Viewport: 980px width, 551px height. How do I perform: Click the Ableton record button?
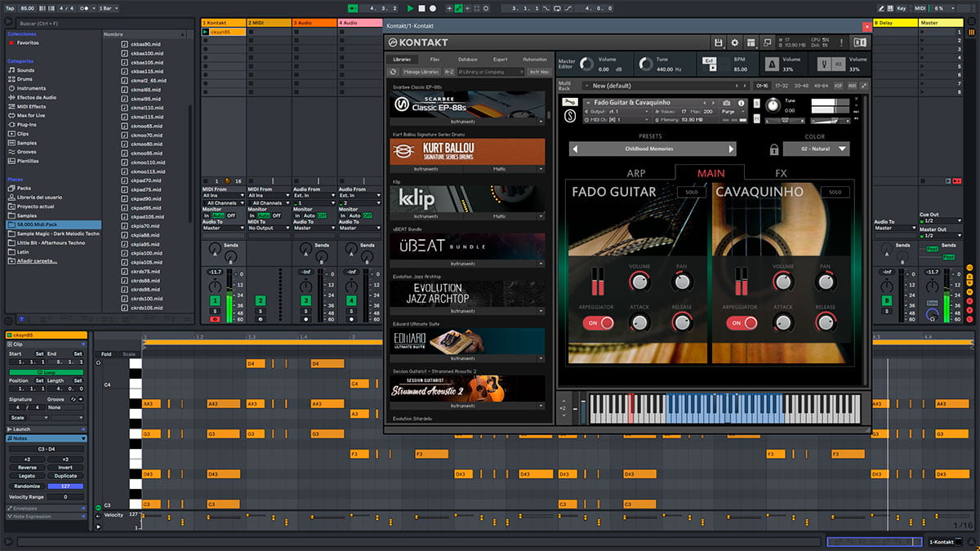click(x=433, y=8)
